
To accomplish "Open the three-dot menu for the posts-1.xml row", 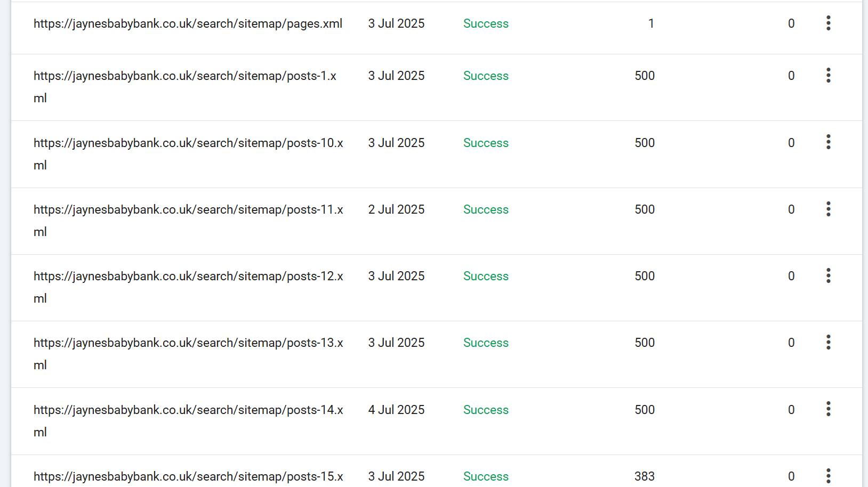I will 828,75.
